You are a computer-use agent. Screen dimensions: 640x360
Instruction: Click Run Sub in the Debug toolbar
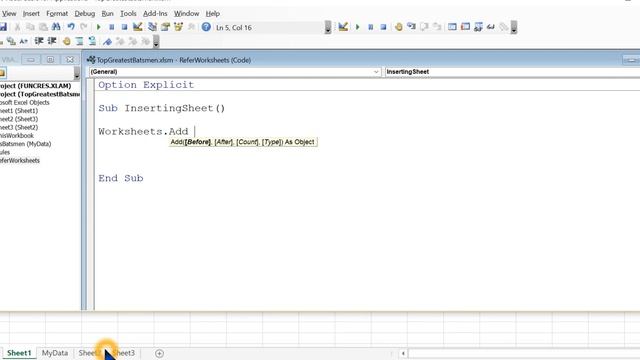[x=358, y=27]
